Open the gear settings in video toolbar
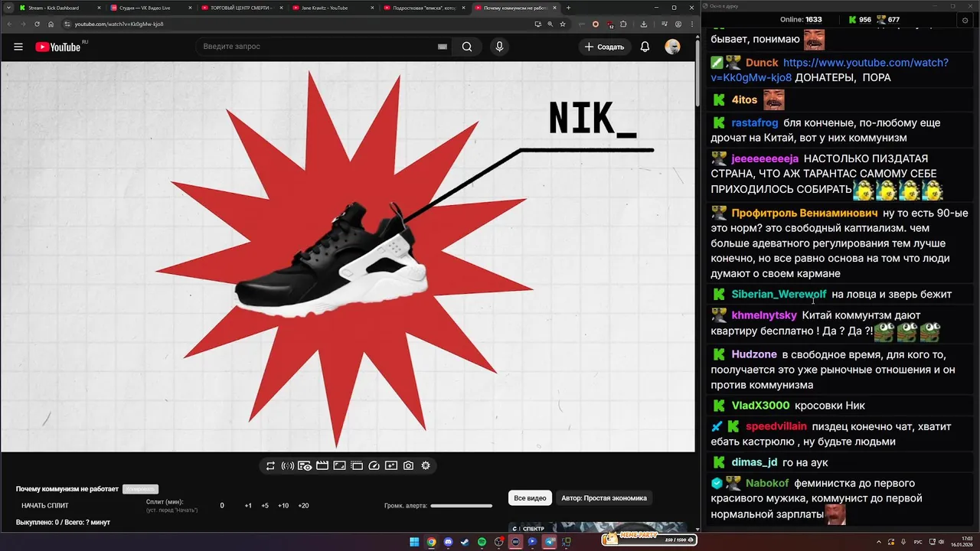This screenshot has height=551, width=980. [x=426, y=465]
